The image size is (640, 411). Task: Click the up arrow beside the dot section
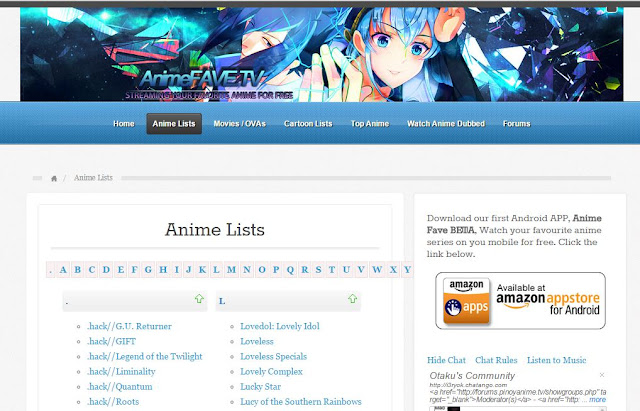(x=199, y=299)
